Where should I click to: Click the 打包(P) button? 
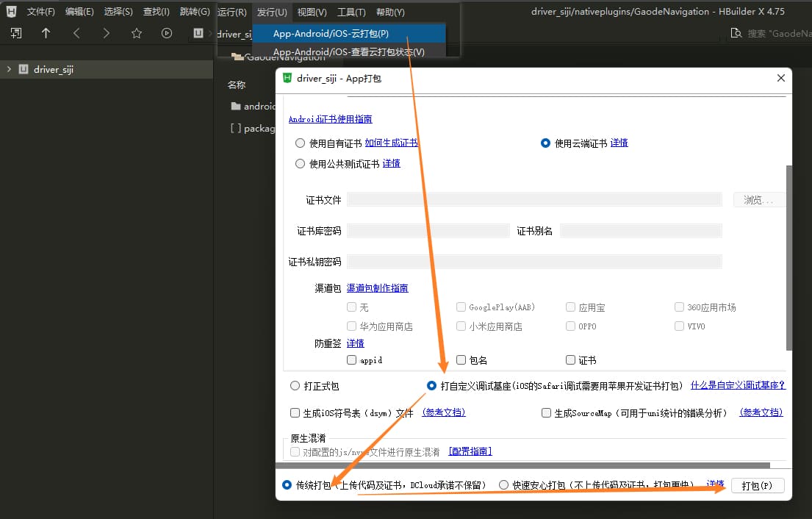pos(757,486)
